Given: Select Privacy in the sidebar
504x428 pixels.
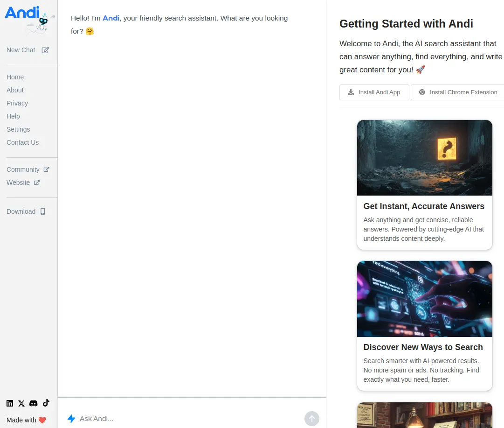Looking at the screenshot, I should [x=17, y=103].
